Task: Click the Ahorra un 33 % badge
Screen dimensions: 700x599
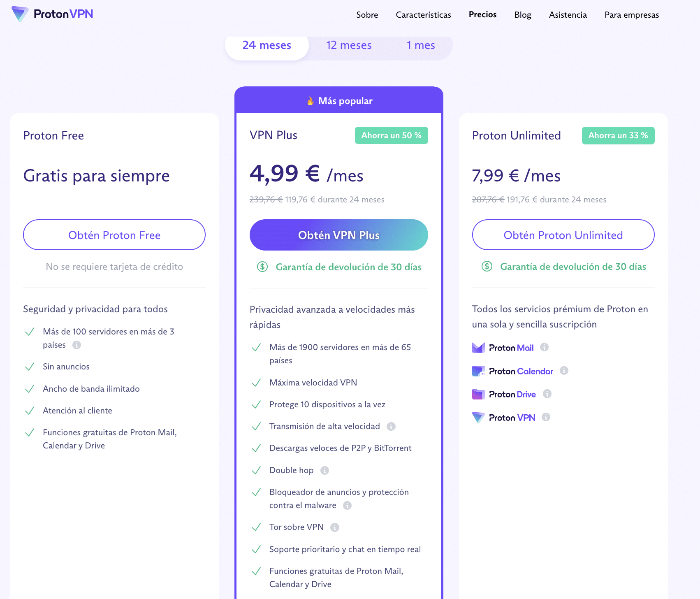Action: point(618,135)
